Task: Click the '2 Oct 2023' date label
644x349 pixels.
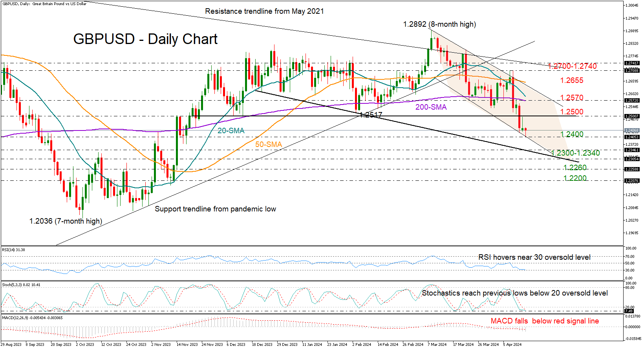Action: [85, 344]
